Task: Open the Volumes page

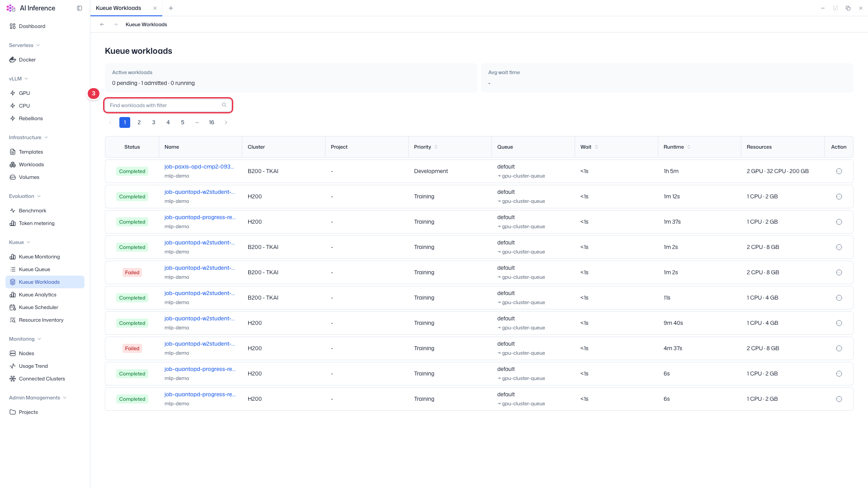Action: click(45, 177)
